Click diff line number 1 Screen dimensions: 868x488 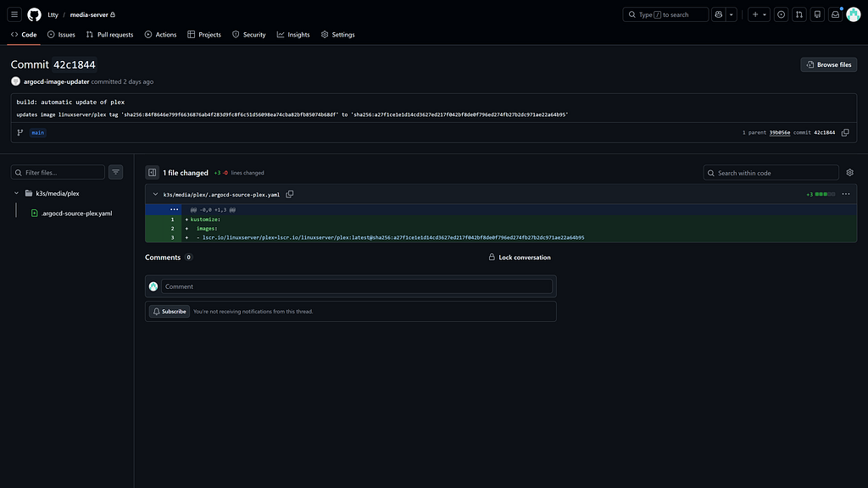[x=172, y=219]
